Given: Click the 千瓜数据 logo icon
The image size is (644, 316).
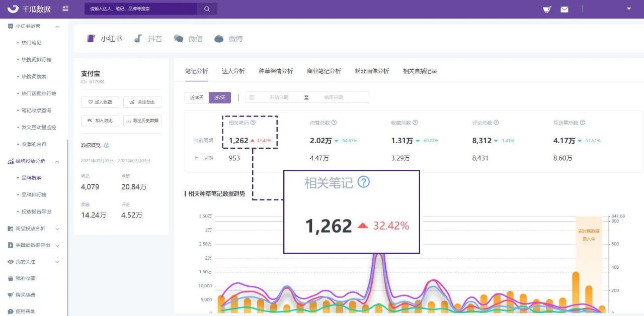Looking at the screenshot, I should 13,9.
